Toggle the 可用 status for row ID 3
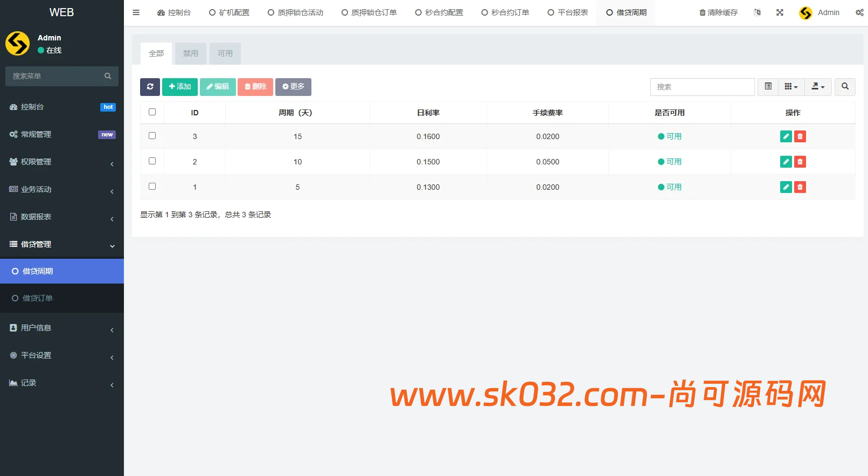The width and height of the screenshot is (868, 476). pos(670,136)
